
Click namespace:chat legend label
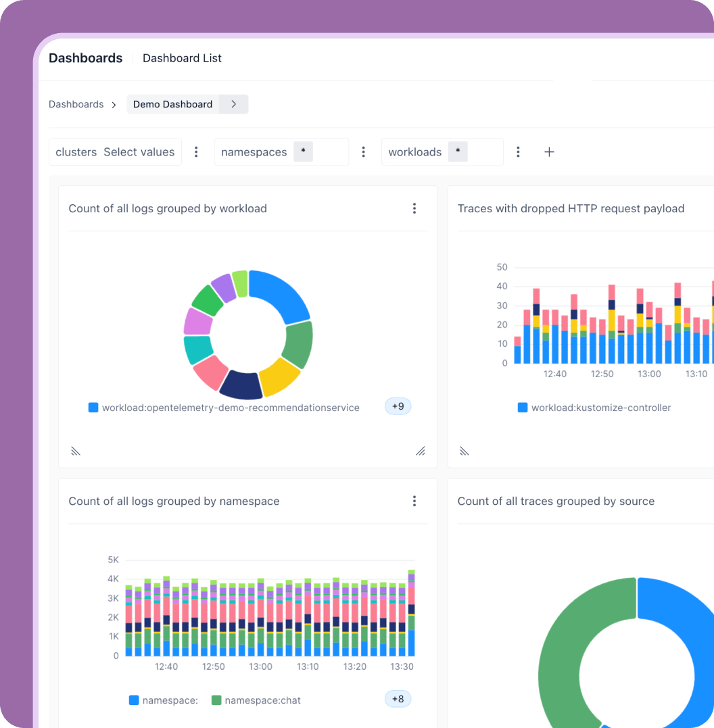[x=262, y=700]
